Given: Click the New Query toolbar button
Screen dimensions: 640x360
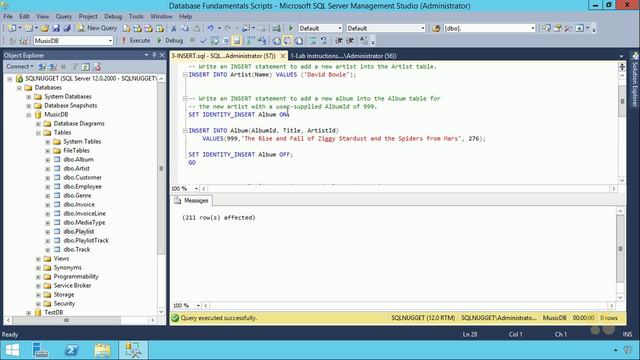Looking at the screenshot, I should click(97, 28).
